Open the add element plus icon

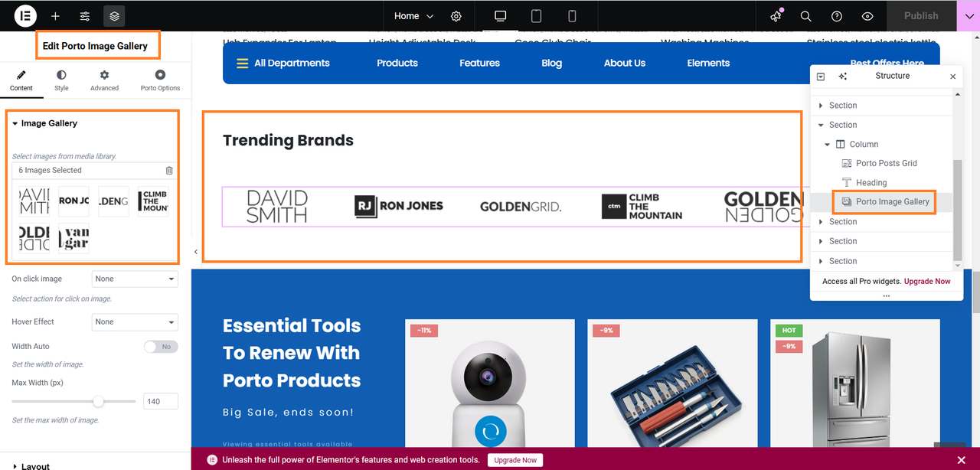(x=55, y=16)
